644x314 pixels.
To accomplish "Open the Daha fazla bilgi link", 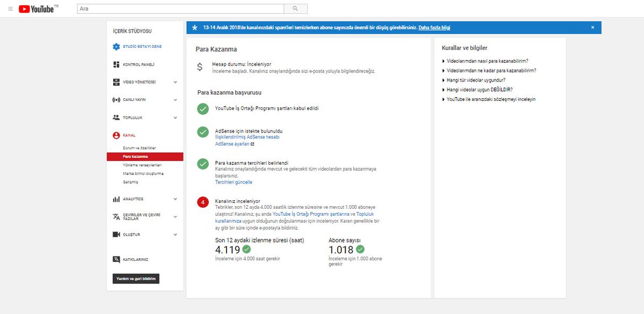I will click(434, 27).
